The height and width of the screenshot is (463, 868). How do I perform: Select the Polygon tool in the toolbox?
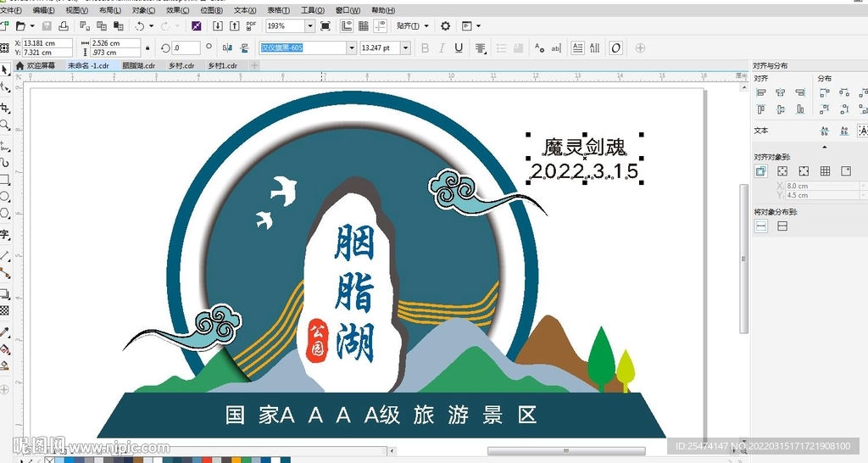coord(4,214)
